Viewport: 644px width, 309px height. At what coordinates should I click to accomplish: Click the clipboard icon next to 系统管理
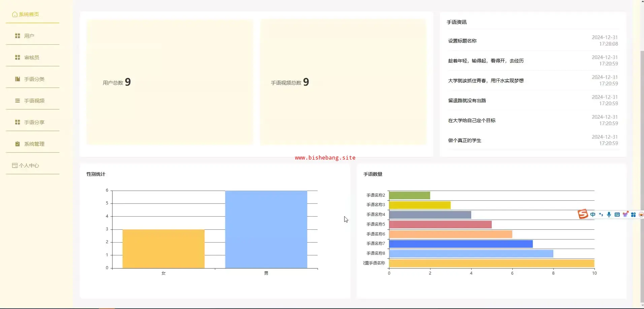point(18,144)
